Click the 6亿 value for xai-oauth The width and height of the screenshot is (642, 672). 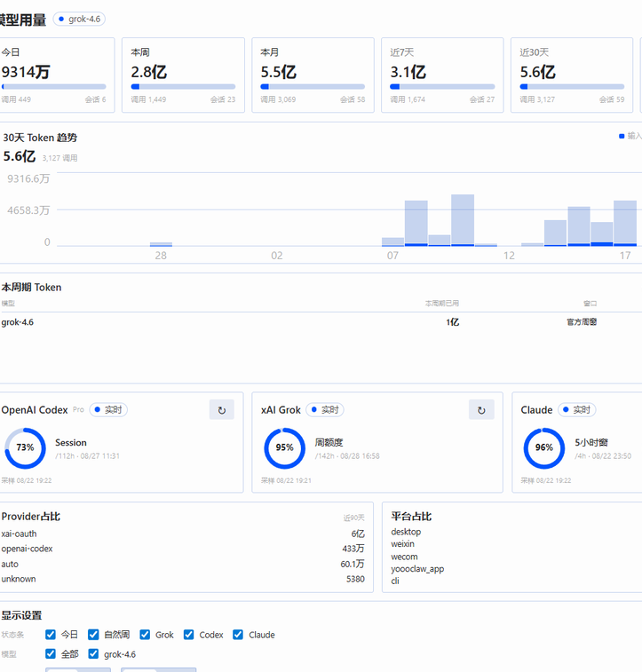coord(358,534)
